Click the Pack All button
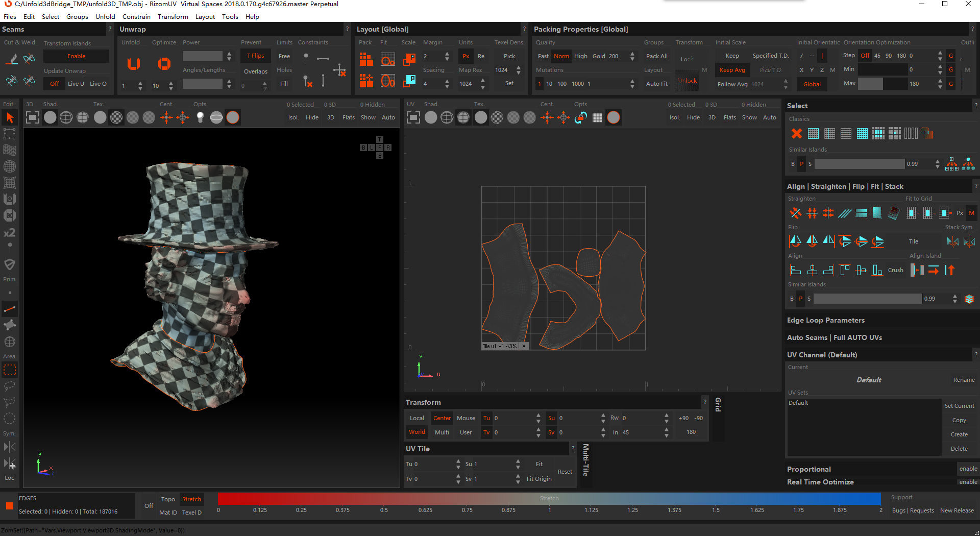This screenshot has height=536, width=980. click(x=656, y=56)
